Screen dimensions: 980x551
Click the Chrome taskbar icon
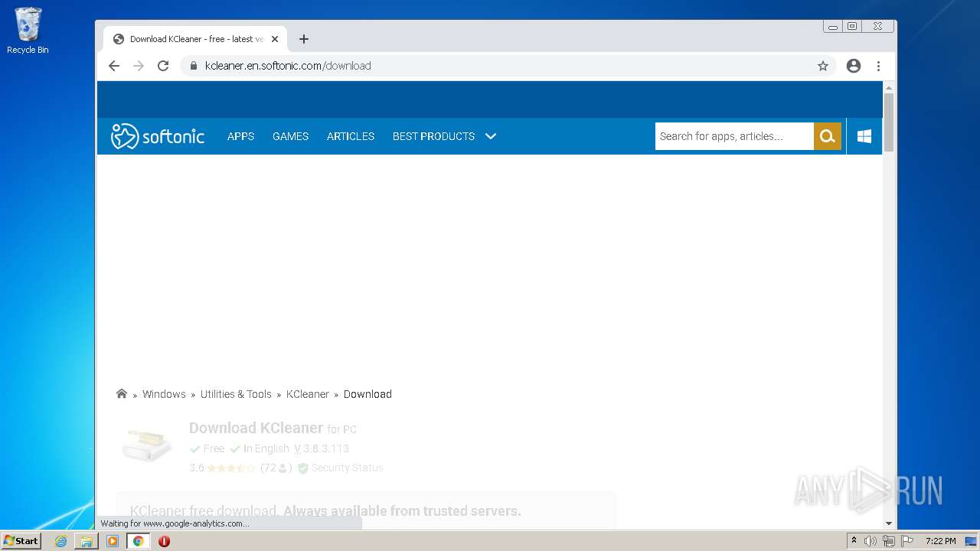point(138,541)
